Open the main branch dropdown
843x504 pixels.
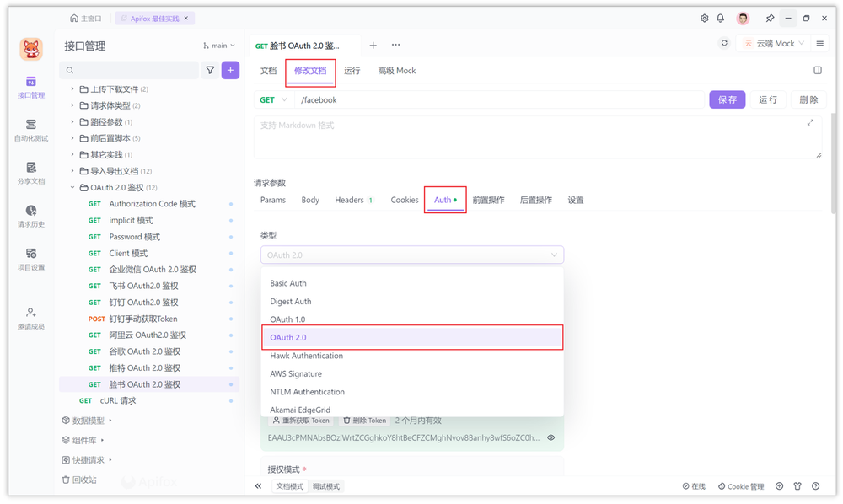point(218,45)
